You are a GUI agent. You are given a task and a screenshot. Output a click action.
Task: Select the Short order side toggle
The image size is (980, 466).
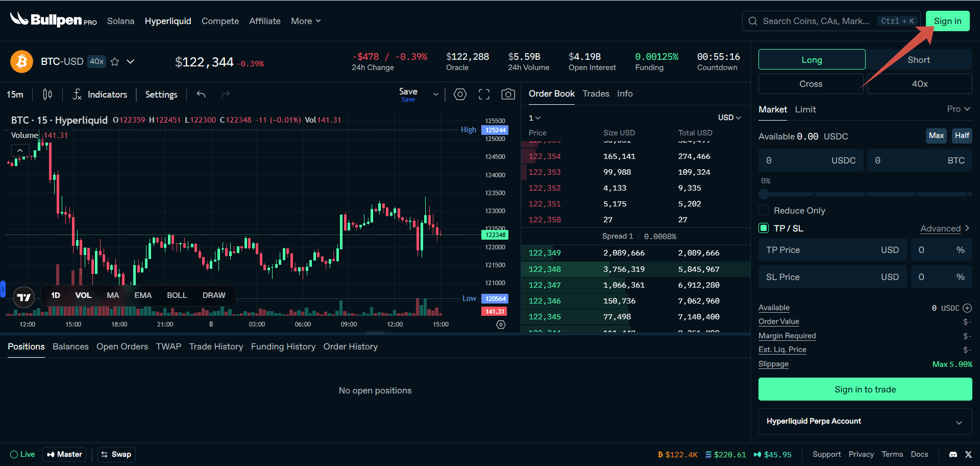918,60
